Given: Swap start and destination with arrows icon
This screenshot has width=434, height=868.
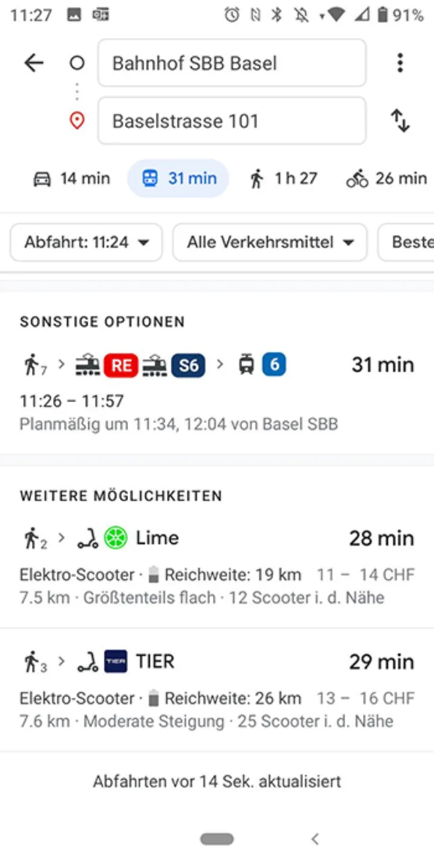Looking at the screenshot, I should pyautogui.click(x=400, y=121).
